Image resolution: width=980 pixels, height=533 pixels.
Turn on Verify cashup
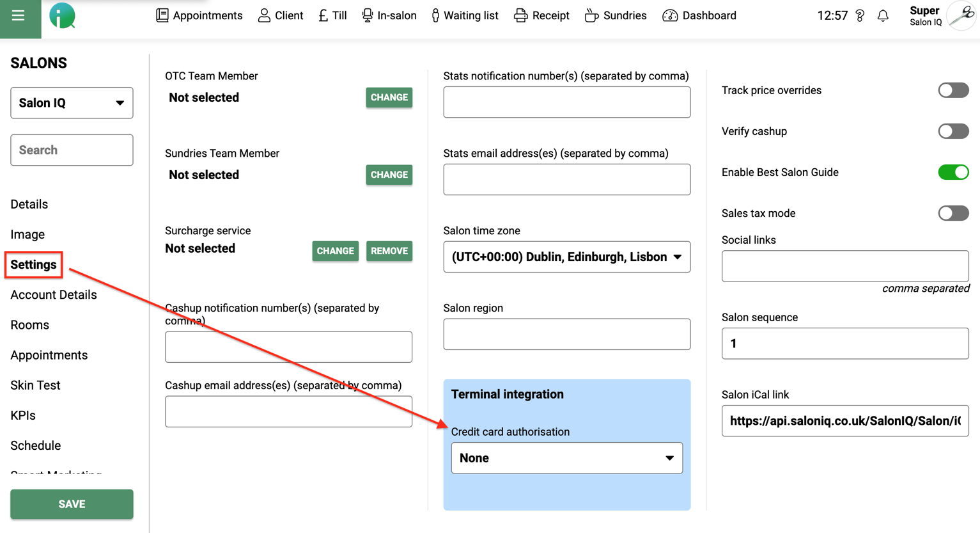(x=953, y=131)
